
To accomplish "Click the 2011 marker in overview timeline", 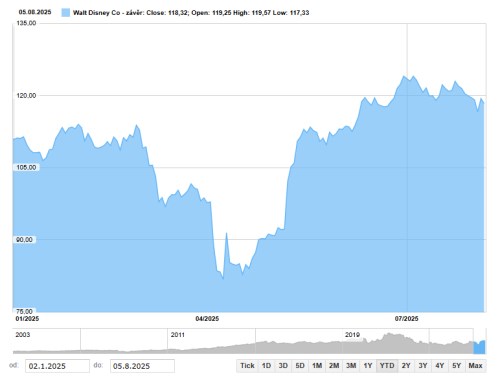I will [x=178, y=335].
